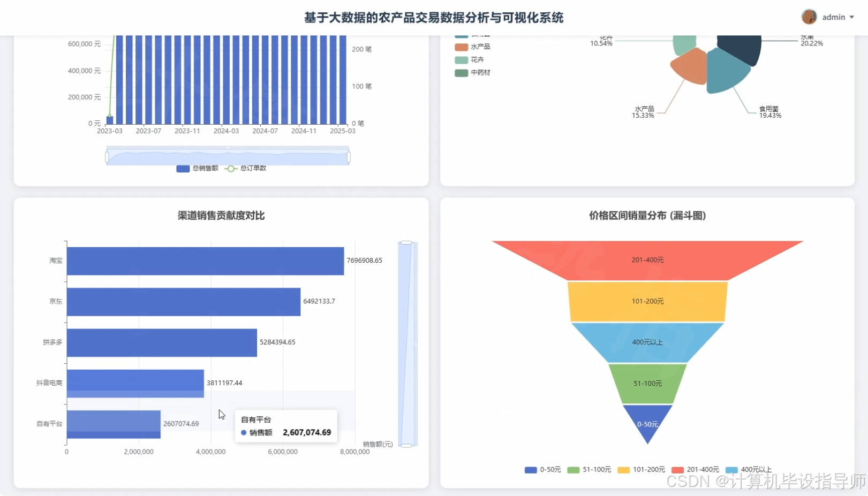Click the 201-400元 funnel segment
868x496 pixels.
pos(647,260)
